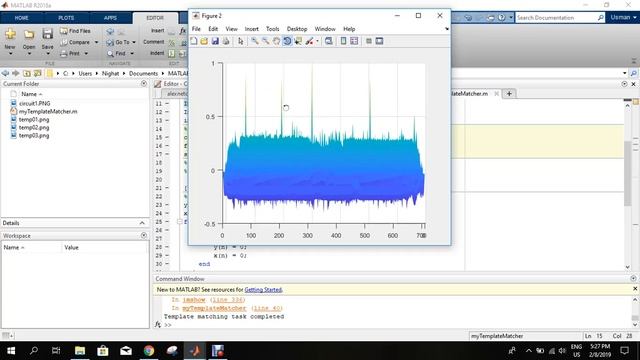Click the Hide Plot Tools icon
The image size is (640, 360).
tap(369, 41)
